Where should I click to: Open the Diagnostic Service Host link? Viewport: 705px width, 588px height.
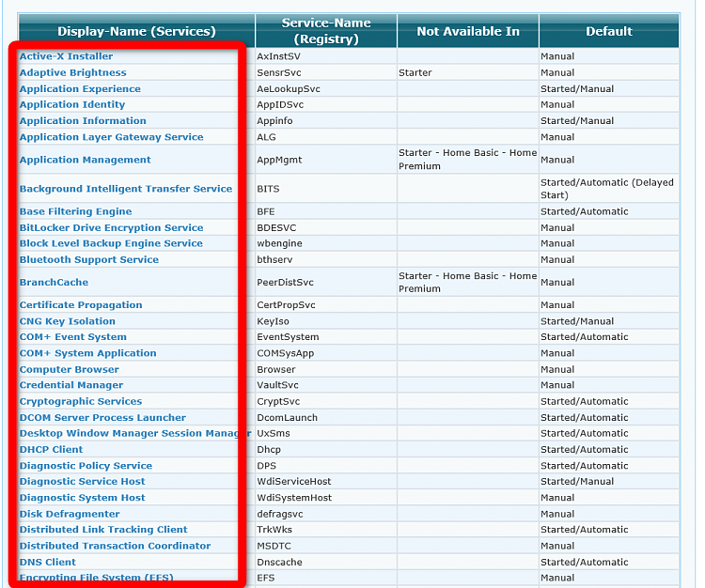click(x=83, y=481)
